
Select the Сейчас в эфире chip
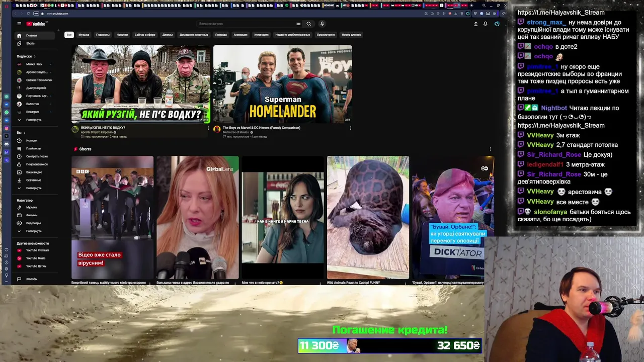pyautogui.click(x=145, y=35)
